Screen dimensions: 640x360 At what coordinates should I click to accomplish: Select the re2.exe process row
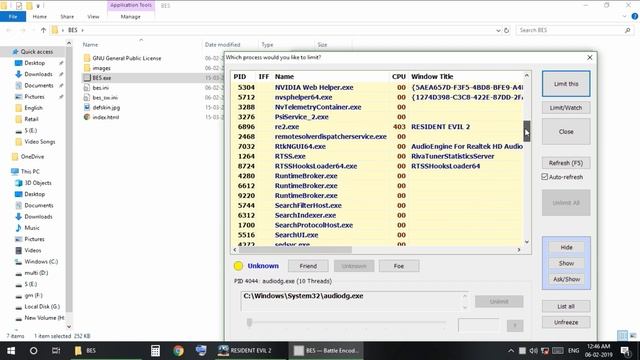(x=378, y=127)
